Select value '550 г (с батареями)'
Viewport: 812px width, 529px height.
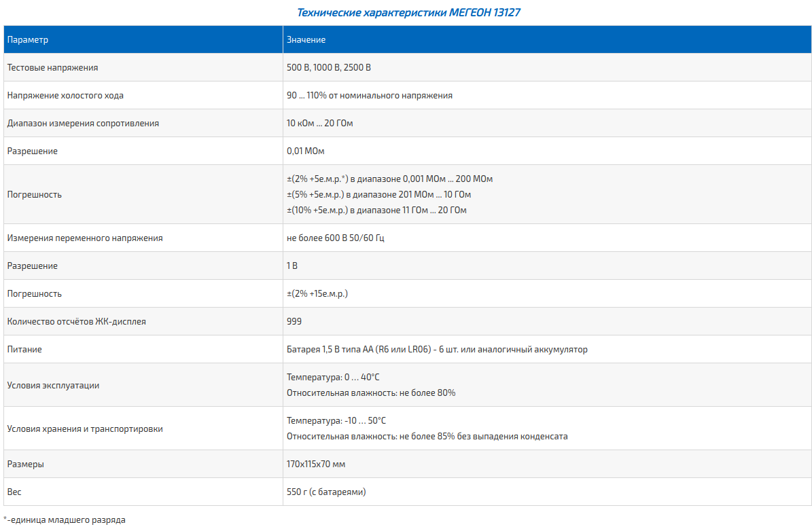[326, 492]
